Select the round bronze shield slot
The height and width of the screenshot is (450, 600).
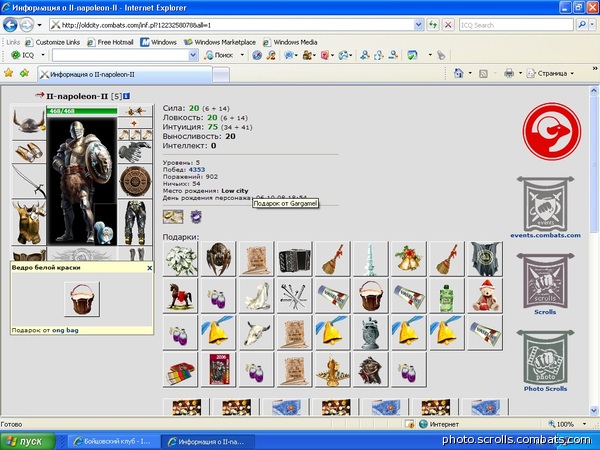pyautogui.click(x=135, y=181)
